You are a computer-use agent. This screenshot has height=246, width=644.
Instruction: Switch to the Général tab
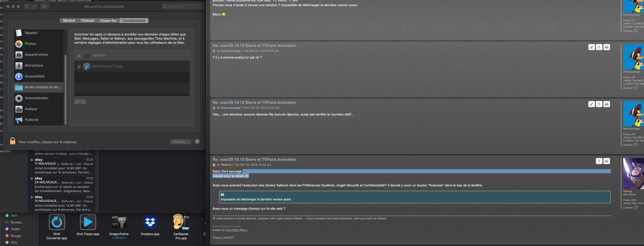[x=69, y=20]
